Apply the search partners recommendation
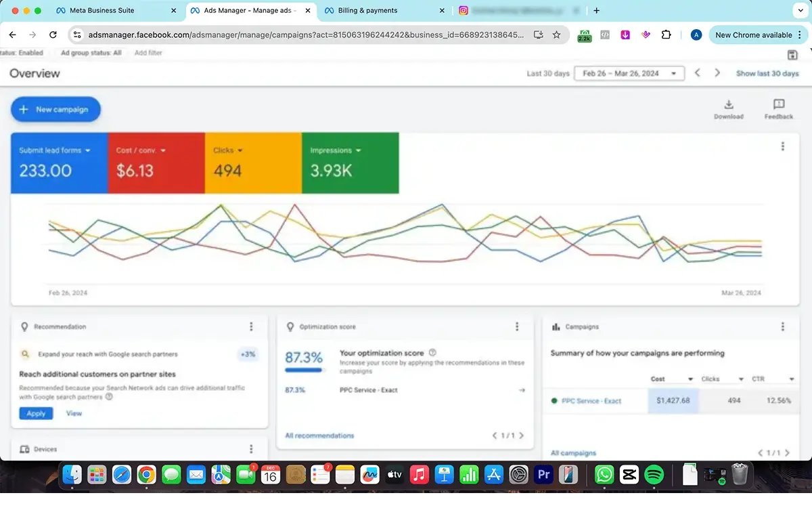Screen dimensions: 812x508 pyautogui.click(x=36, y=413)
